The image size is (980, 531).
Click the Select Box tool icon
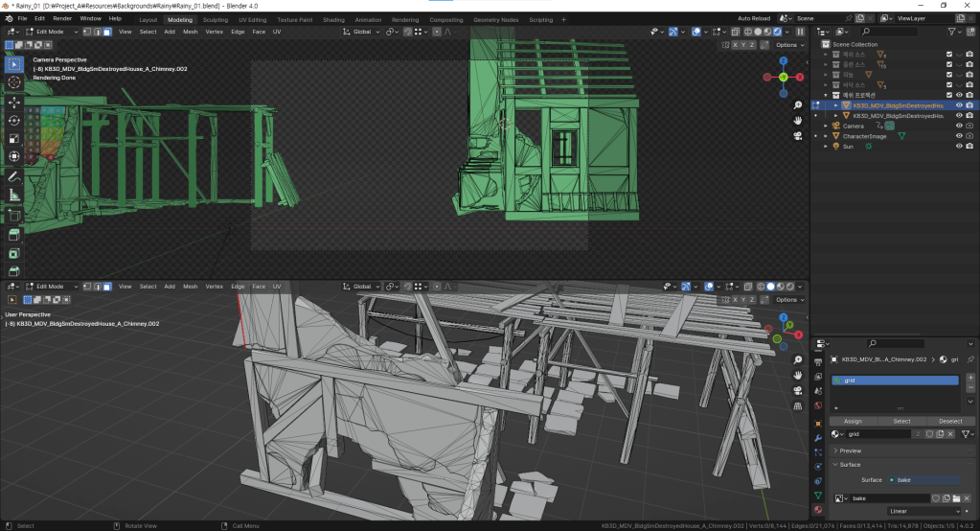coord(14,64)
